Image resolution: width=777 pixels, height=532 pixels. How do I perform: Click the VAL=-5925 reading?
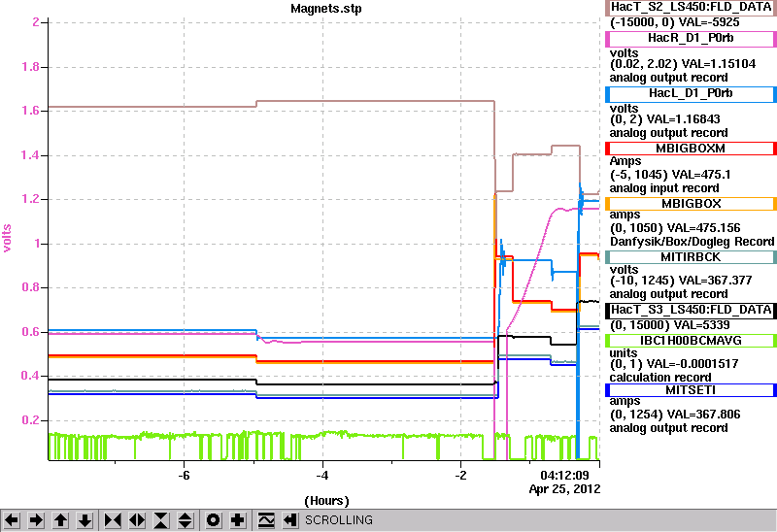coord(709,22)
